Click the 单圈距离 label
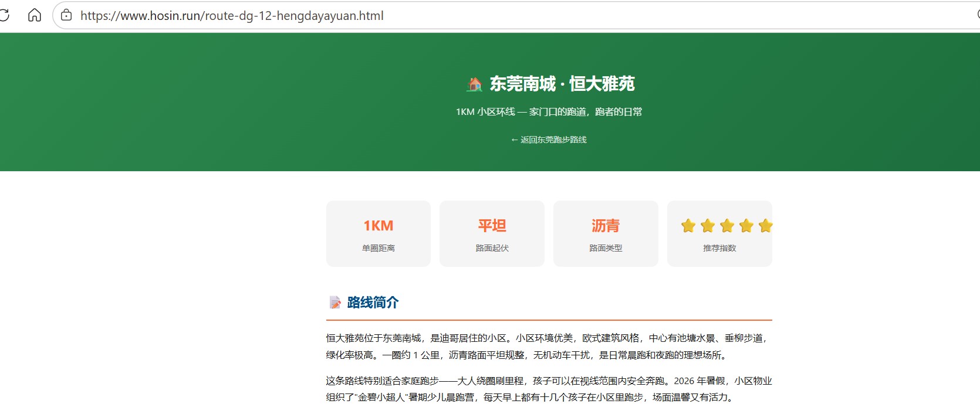This screenshot has width=980, height=414. 379,248
